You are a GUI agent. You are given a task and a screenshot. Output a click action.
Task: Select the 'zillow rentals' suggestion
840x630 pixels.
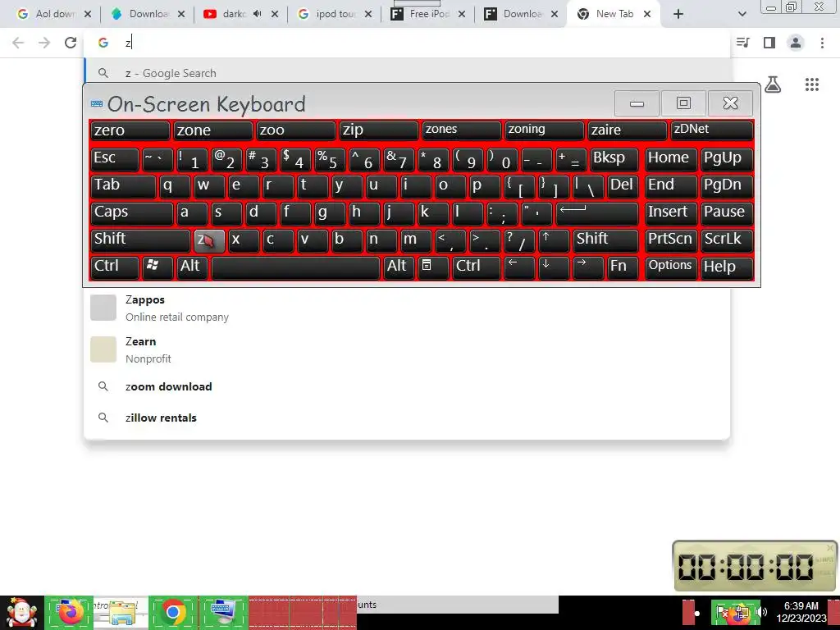coord(407,418)
